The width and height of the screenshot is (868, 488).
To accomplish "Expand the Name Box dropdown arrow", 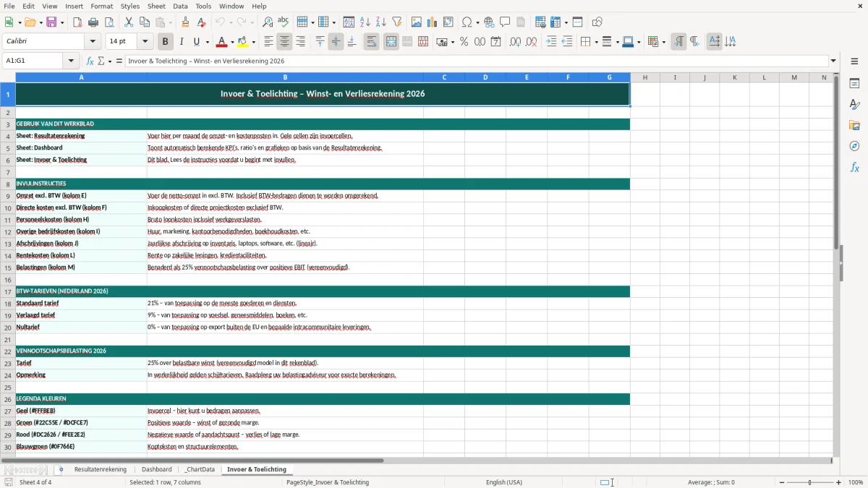I will [x=71, y=61].
